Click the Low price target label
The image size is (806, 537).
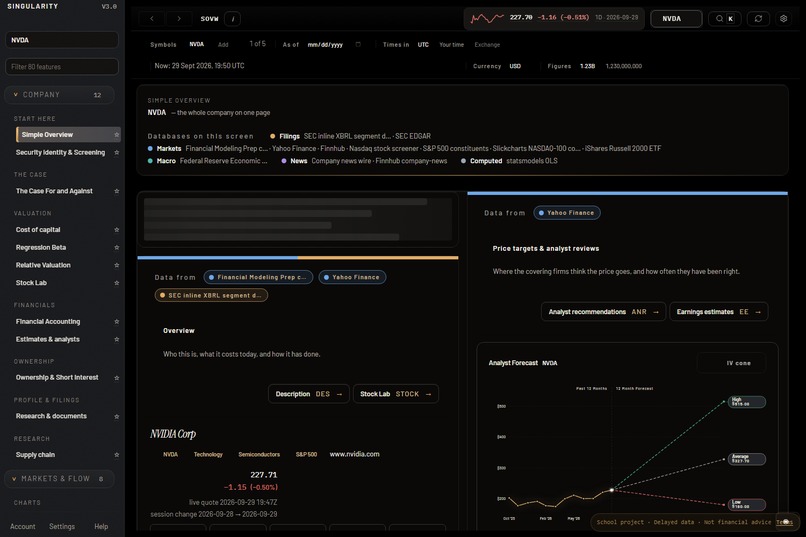click(746, 505)
